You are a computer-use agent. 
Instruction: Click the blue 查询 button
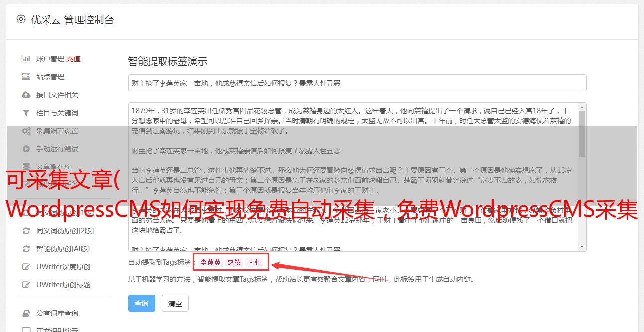point(142,303)
